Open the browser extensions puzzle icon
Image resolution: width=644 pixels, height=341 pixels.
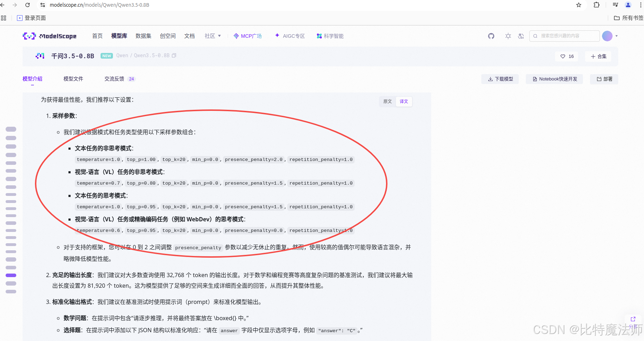597,5
